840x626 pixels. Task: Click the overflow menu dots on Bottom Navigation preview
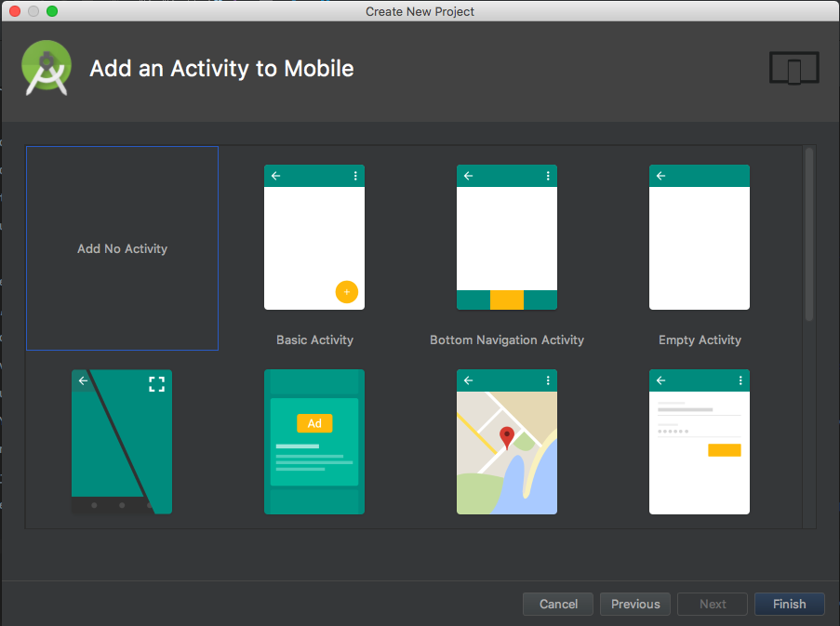547,176
